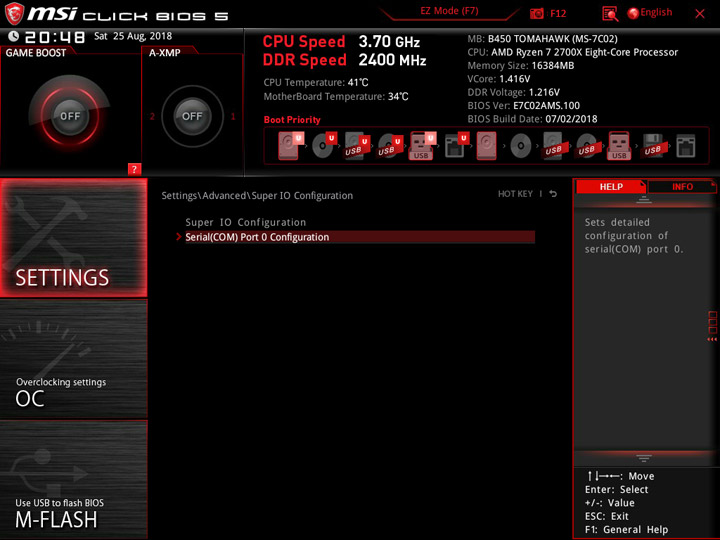Select UEFI CD/DVD boot device icon
This screenshot has height=540, width=720.
[324, 146]
